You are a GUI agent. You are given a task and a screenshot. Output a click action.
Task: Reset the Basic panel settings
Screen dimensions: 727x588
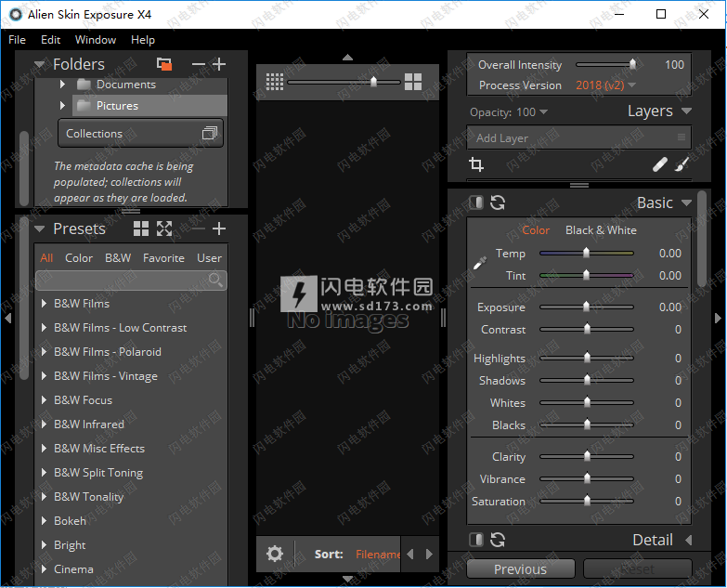(x=498, y=203)
